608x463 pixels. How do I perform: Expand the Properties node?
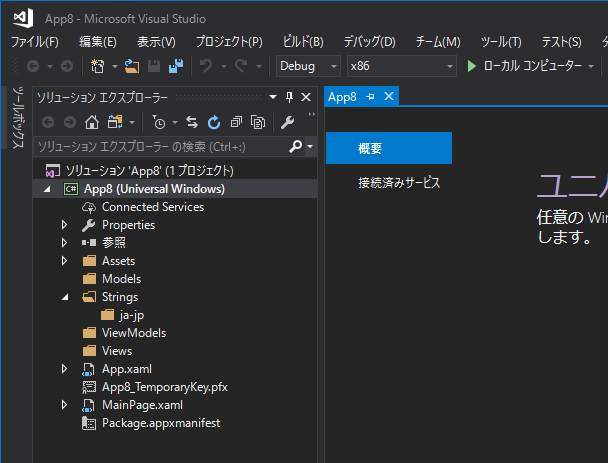[x=64, y=225]
